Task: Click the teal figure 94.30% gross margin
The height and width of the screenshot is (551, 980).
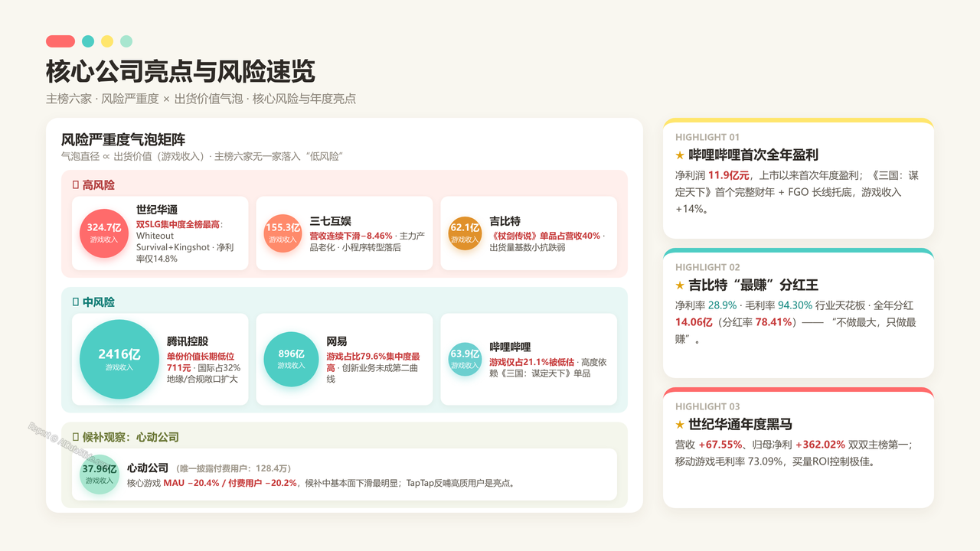Action: click(795, 305)
